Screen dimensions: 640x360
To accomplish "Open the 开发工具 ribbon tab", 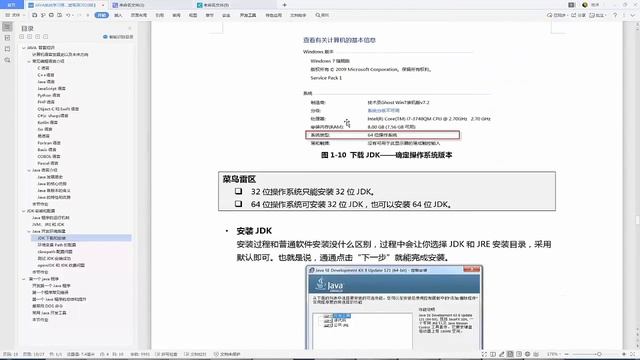I will (248, 15).
